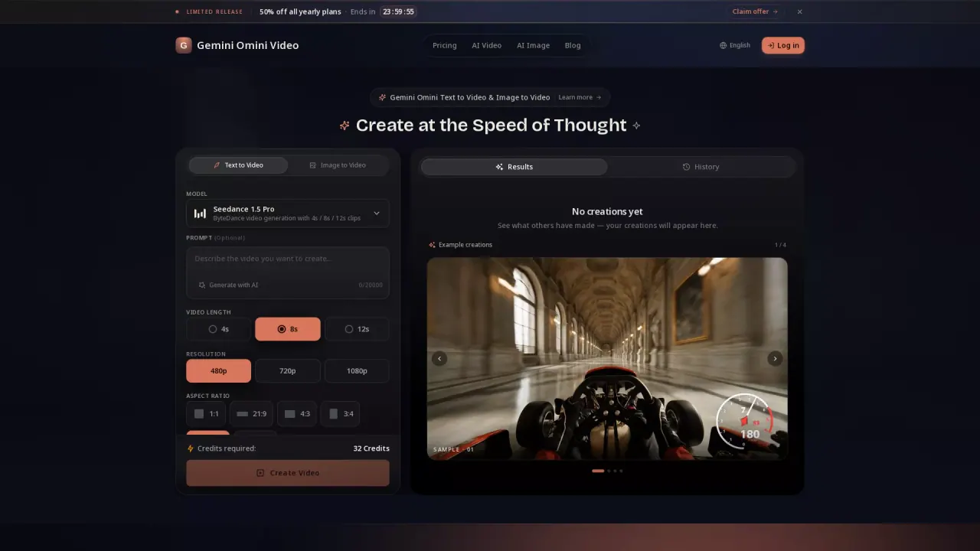The height and width of the screenshot is (551, 980).
Task: Go to the Blog page
Action: pyautogui.click(x=573, y=45)
